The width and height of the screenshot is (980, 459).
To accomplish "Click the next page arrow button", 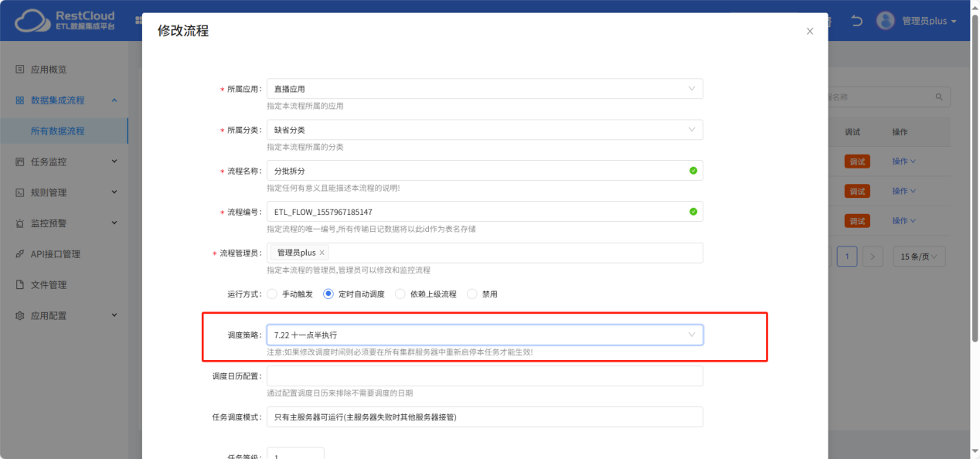I will pyautogui.click(x=873, y=257).
